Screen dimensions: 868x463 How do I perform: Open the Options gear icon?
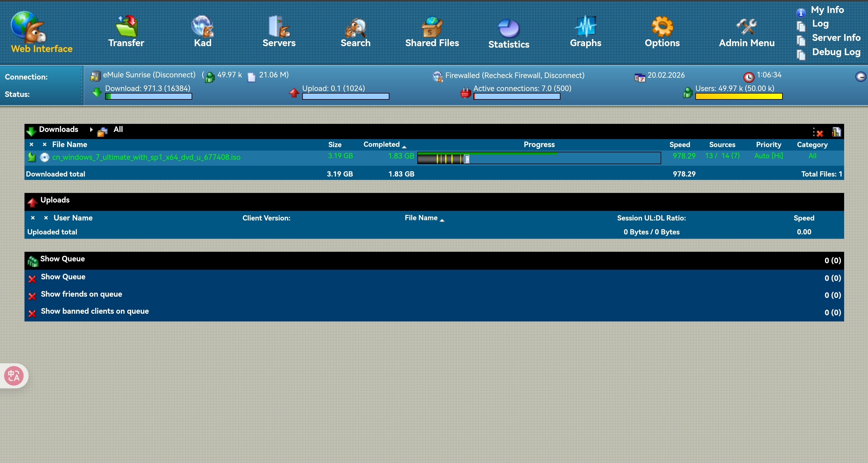coord(662,27)
